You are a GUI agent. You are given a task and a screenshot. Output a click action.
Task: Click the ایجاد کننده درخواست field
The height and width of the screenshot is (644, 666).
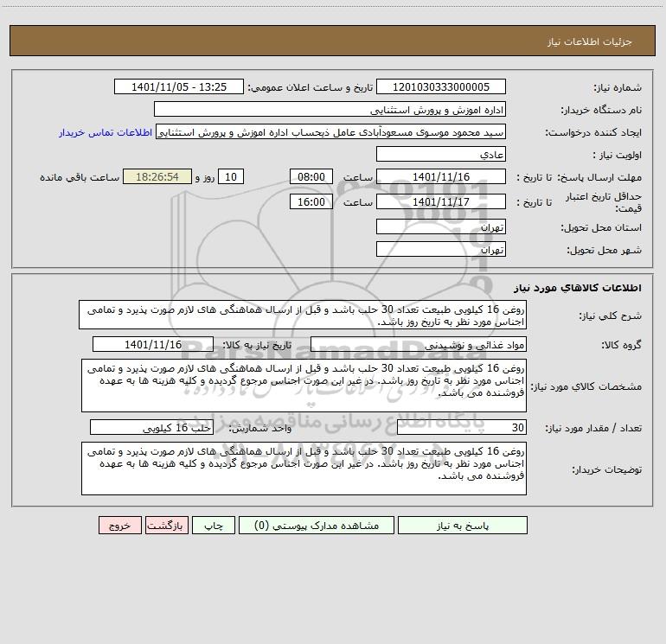pos(331,131)
